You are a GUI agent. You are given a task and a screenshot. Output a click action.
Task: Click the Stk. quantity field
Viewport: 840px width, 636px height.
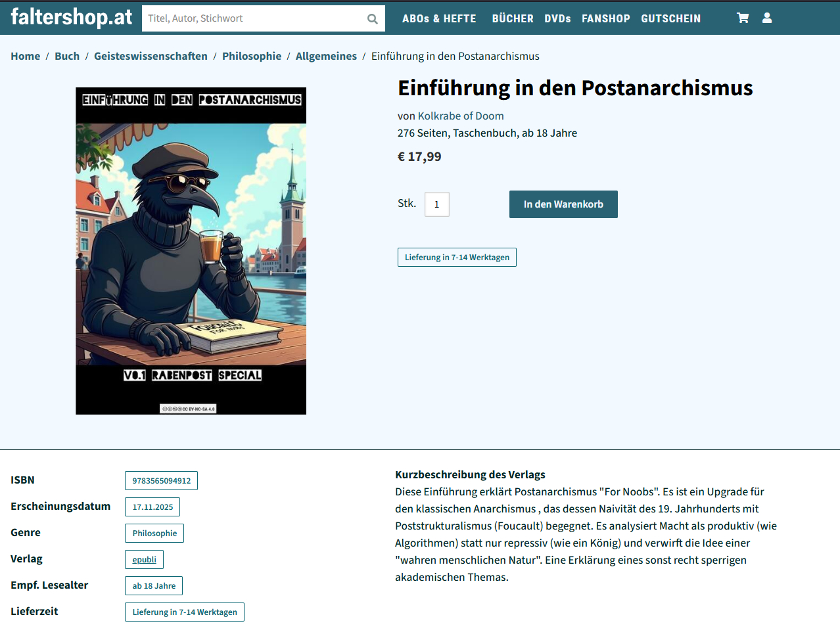tap(437, 204)
